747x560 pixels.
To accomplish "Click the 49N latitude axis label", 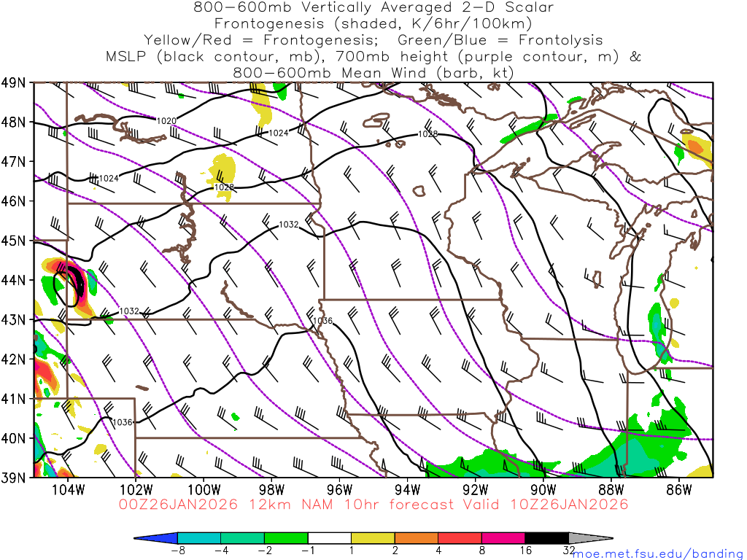I will click(15, 82).
